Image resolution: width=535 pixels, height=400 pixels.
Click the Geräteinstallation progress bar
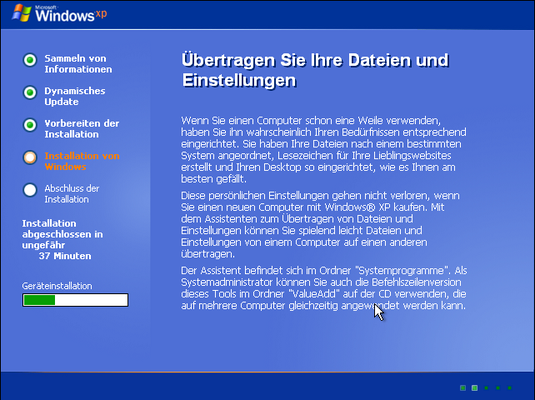[75, 300]
